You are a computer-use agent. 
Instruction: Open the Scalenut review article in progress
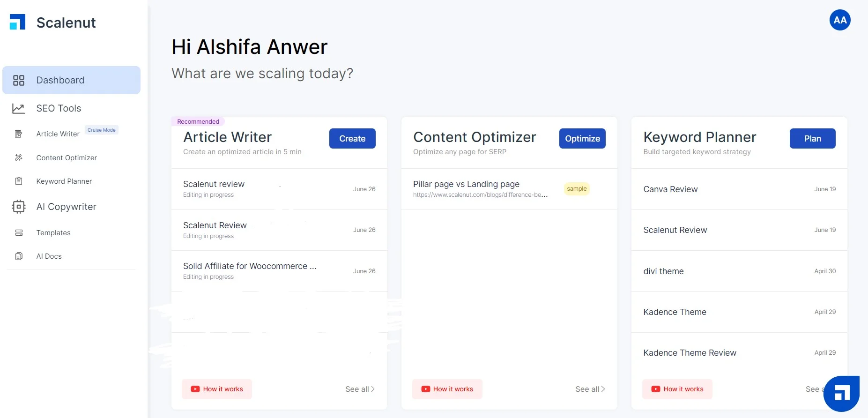pos(214,184)
